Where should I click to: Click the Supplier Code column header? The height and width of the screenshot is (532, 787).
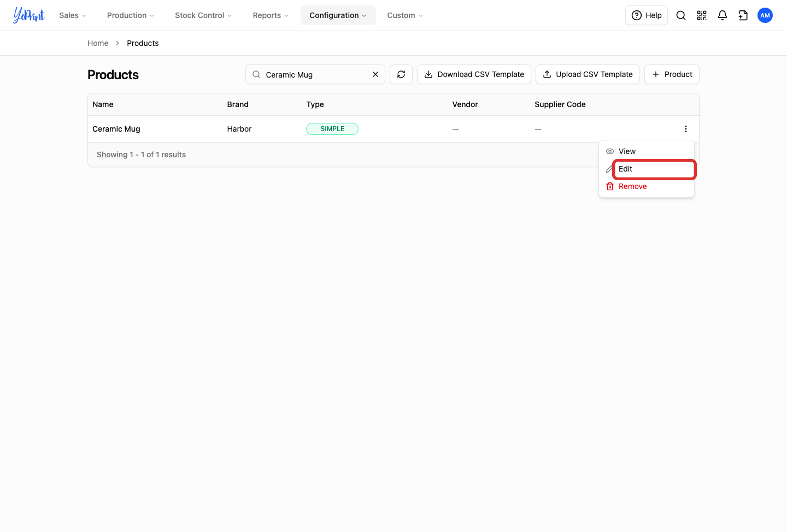560,104
